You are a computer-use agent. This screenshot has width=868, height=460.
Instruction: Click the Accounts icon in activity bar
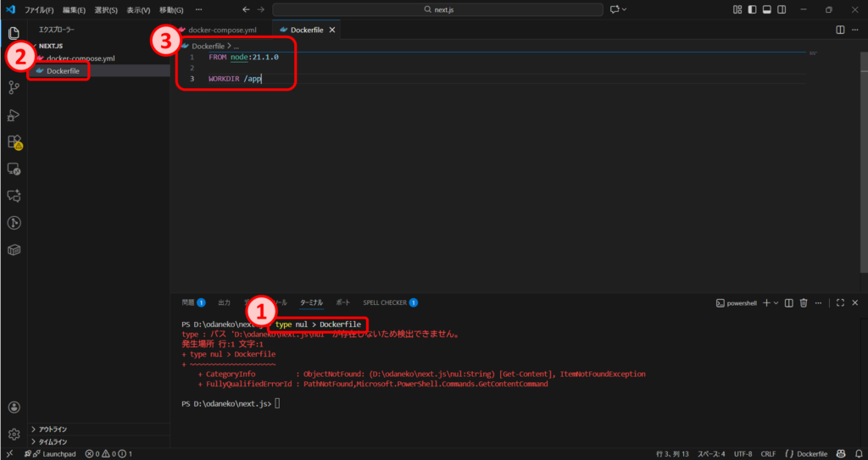point(14,407)
